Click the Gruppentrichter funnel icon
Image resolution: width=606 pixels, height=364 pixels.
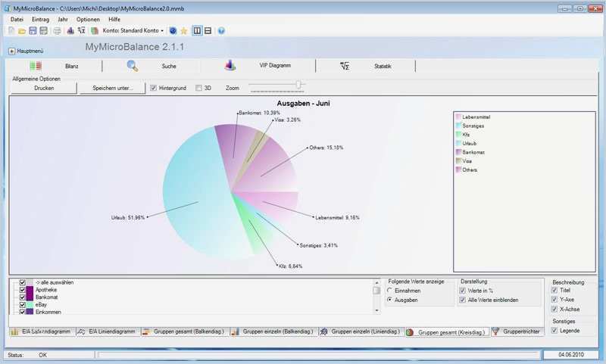[x=495, y=331]
